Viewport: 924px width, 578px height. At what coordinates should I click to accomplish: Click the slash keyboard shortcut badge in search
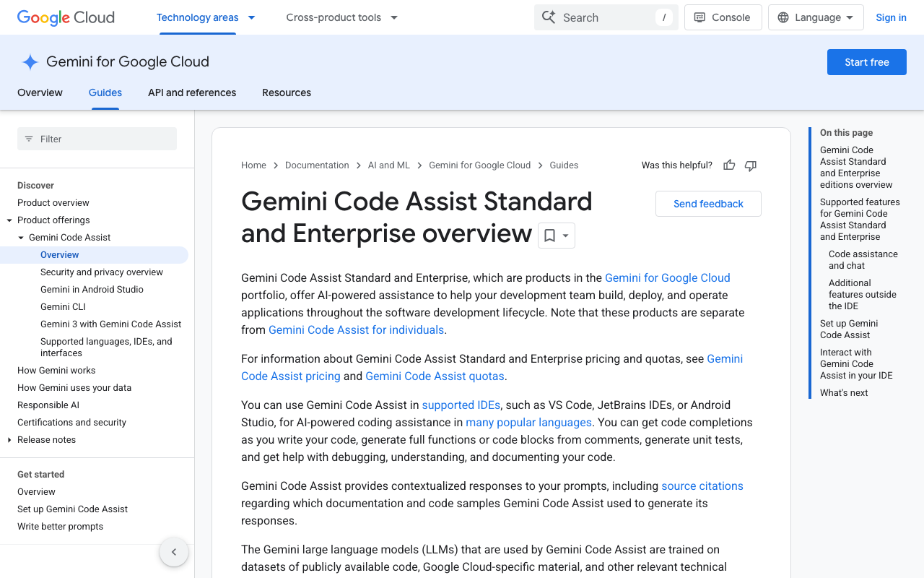[x=664, y=17]
